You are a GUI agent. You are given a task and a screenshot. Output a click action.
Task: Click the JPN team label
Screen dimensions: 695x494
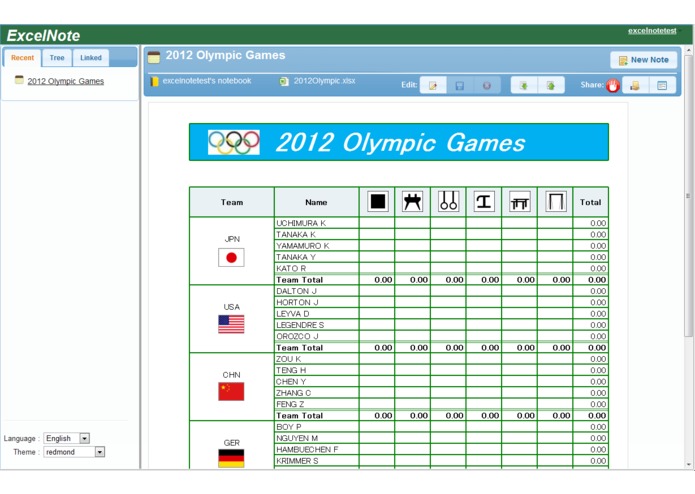pos(232,239)
